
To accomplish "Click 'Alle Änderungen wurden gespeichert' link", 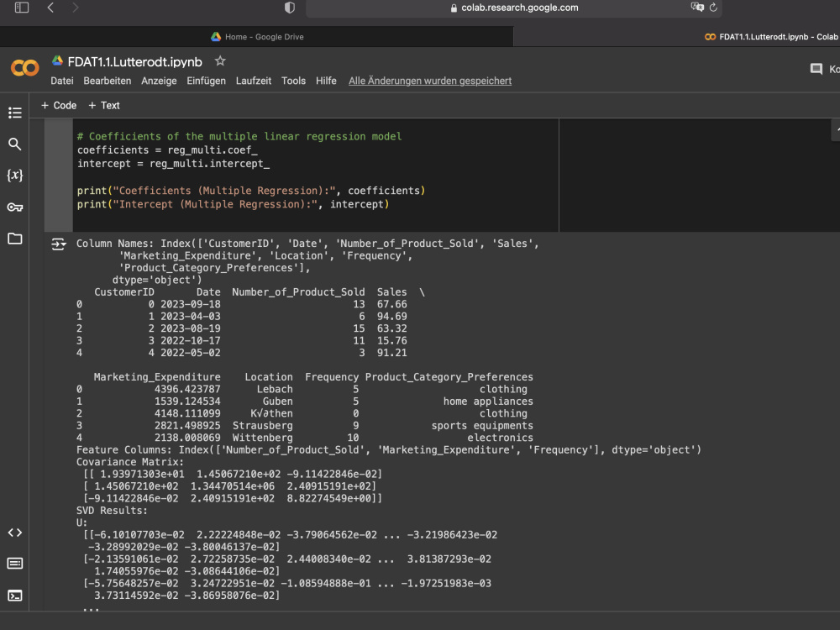I will (x=429, y=81).
